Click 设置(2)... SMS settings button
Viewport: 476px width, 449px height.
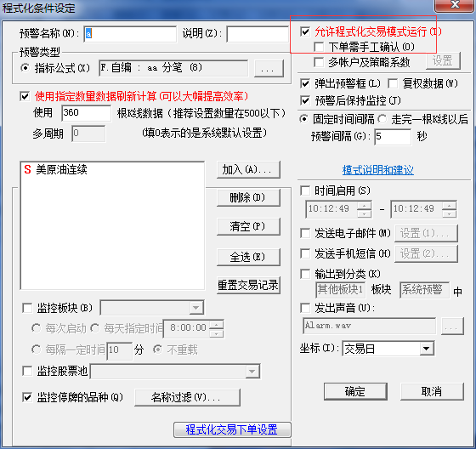point(426,253)
